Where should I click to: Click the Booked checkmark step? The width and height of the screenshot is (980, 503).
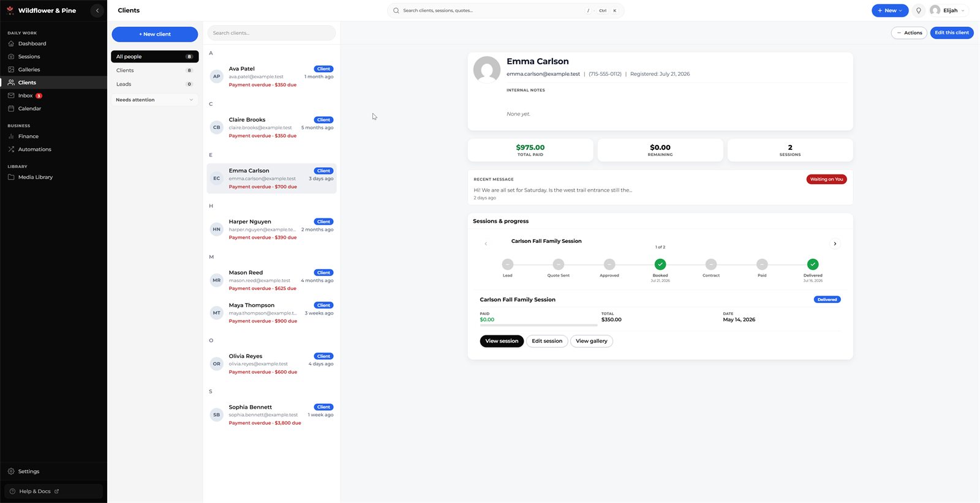point(660,264)
